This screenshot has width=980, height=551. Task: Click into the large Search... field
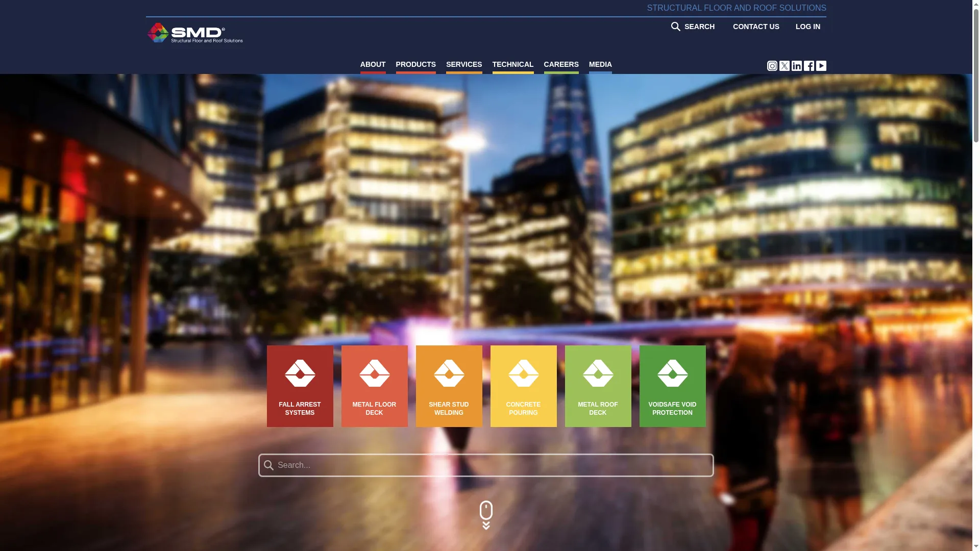486,465
